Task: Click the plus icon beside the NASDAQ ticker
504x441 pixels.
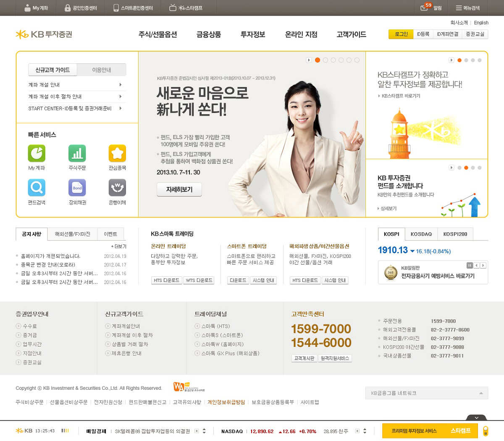Action: (357, 431)
